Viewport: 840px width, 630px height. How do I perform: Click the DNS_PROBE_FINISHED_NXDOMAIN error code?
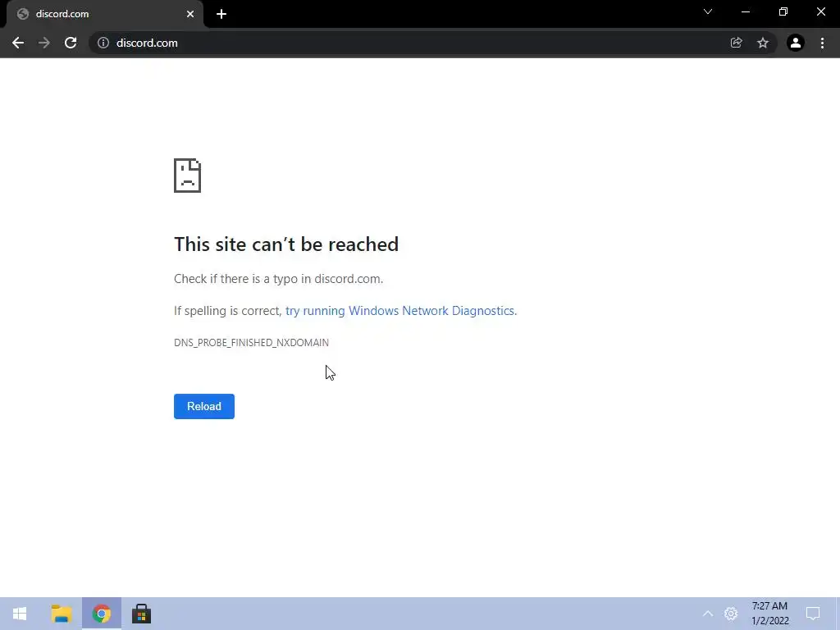click(x=251, y=342)
